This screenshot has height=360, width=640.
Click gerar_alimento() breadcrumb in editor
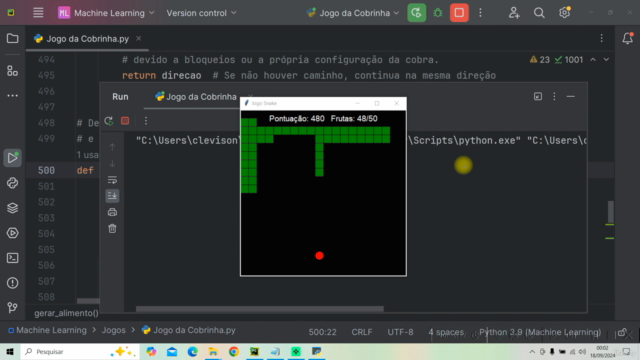pyautogui.click(x=66, y=313)
